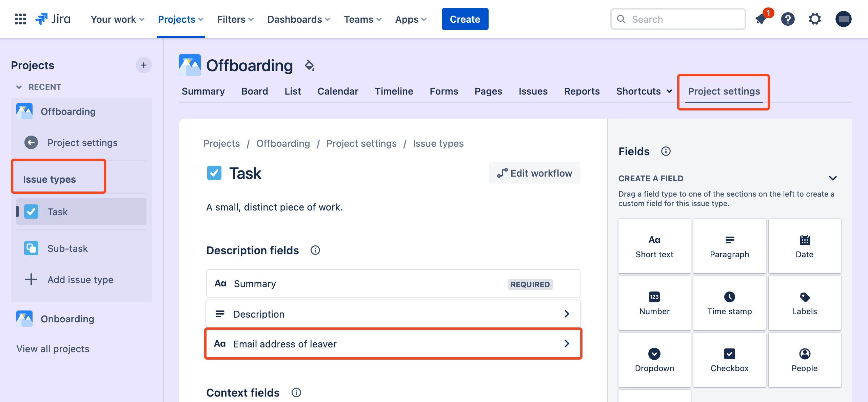Open the settings gear icon
Screen dimensions: 868x402
[815, 19]
